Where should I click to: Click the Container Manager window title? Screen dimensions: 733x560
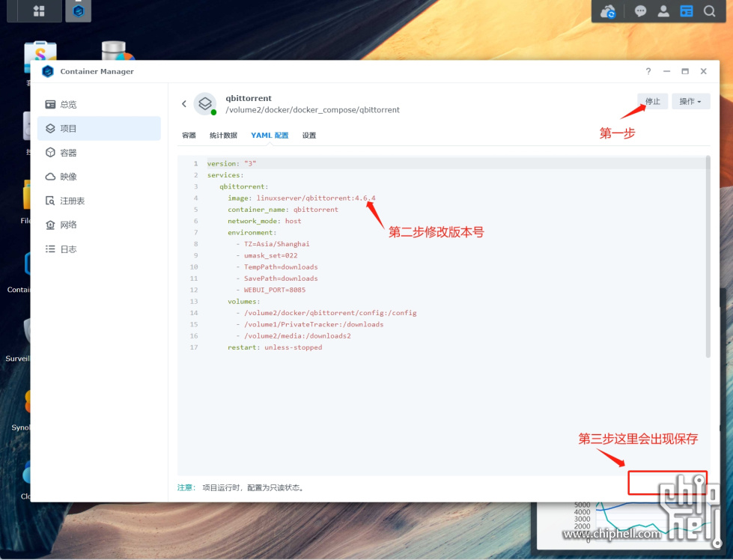point(97,72)
